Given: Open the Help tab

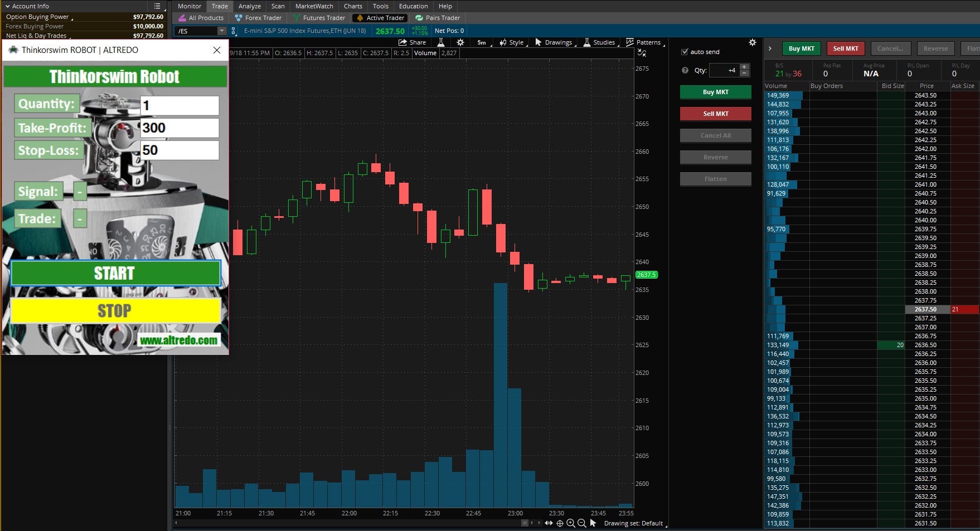Looking at the screenshot, I should [x=445, y=6].
